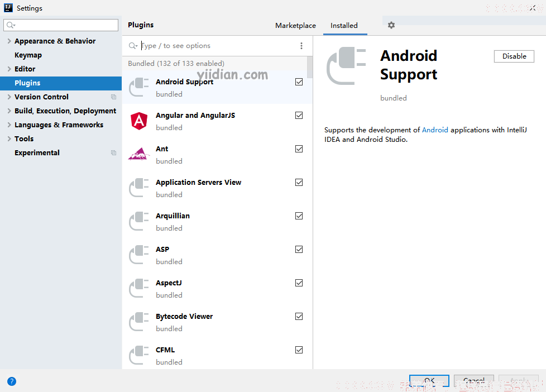Click the Angular and AngularJS plugin icon
The image size is (546, 392).
(x=139, y=121)
